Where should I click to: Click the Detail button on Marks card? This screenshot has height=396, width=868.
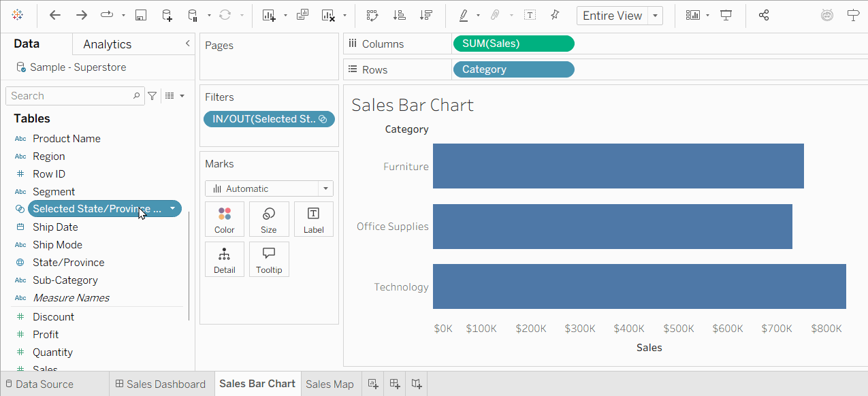(225, 259)
